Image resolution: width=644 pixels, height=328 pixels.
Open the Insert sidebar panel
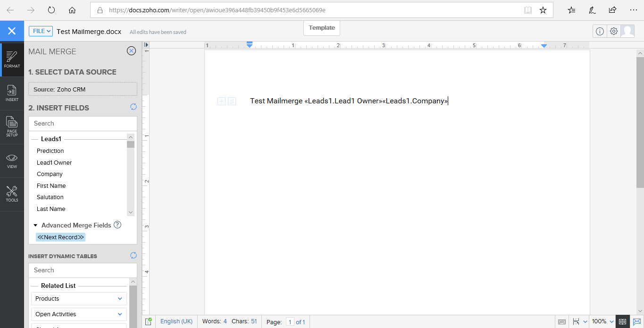coord(12,93)
